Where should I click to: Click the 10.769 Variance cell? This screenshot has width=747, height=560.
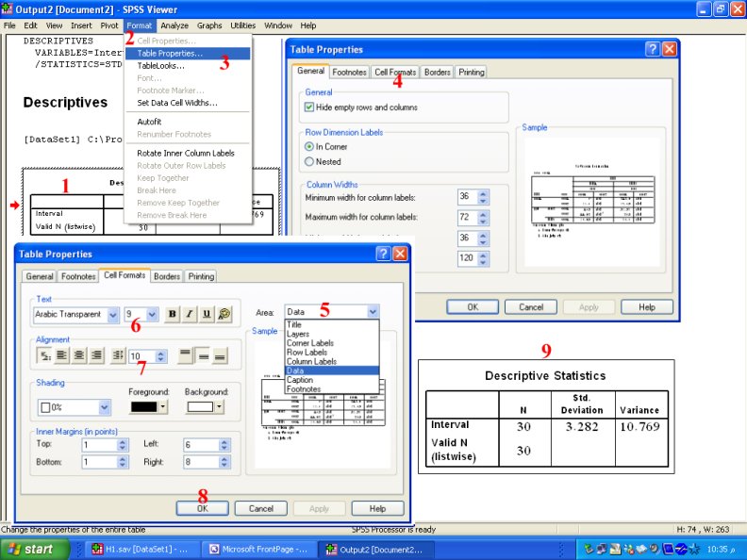point(640,427)
